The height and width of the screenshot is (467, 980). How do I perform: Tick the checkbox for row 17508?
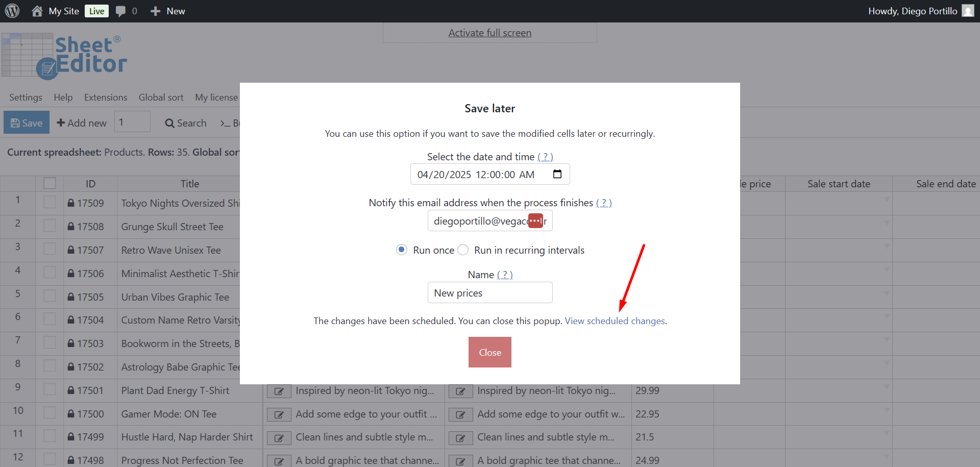pyautogui.click(x=50, y=226)
